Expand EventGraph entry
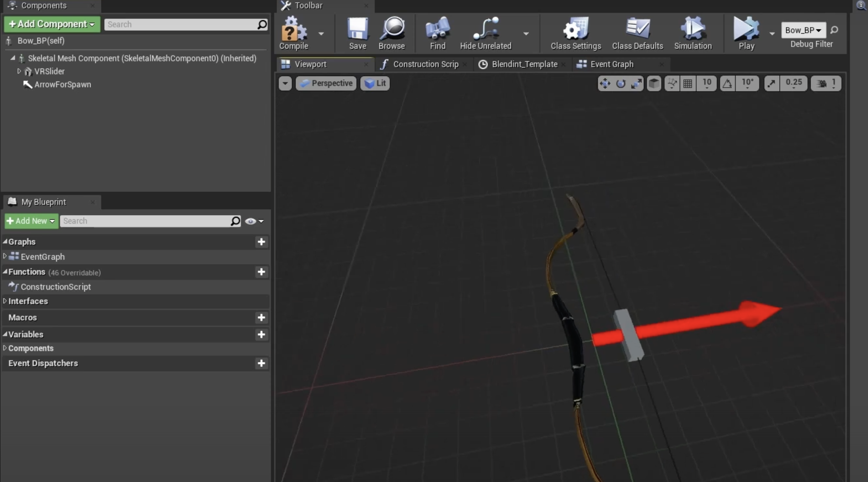This screenshot has width=868, height=482. pyautogui.click(x=5, y=256)
